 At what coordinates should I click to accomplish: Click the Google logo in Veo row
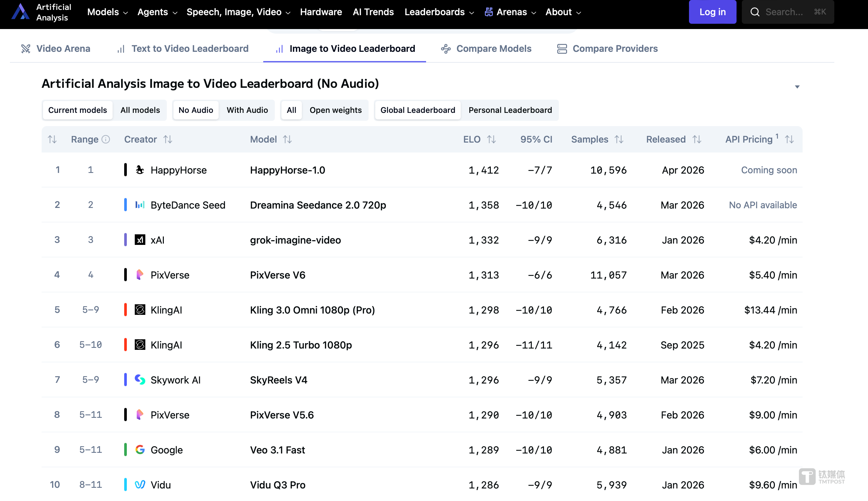click(140, 450)
